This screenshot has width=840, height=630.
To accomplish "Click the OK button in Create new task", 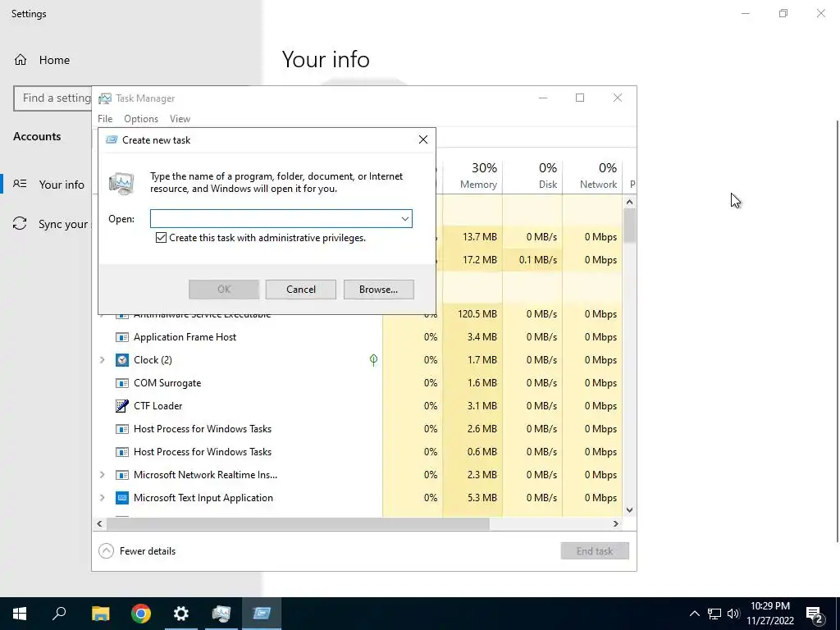I will click(x=224, y=290).
